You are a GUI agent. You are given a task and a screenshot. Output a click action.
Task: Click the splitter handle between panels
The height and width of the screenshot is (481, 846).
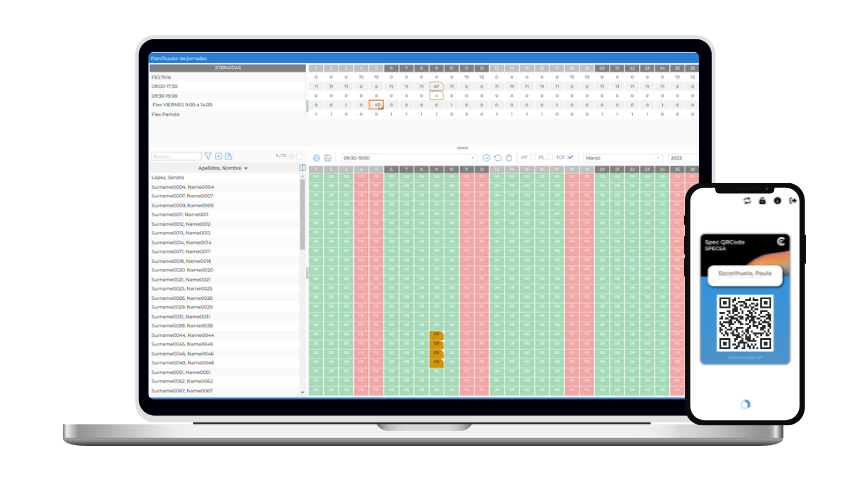pos(462,147)
